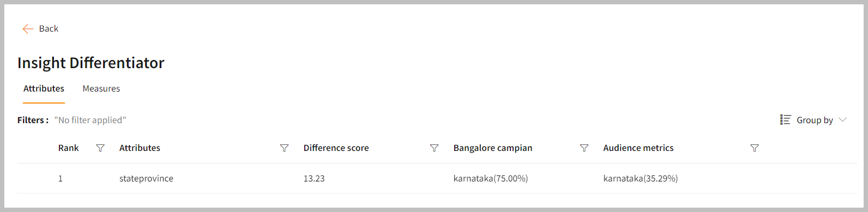Click the Rank column header

click(69, 148)
